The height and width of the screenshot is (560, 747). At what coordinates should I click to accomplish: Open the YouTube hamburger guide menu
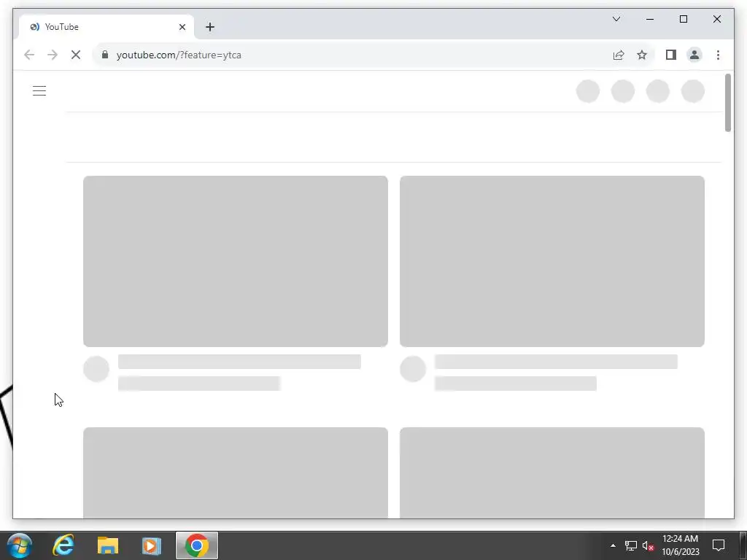39,90
